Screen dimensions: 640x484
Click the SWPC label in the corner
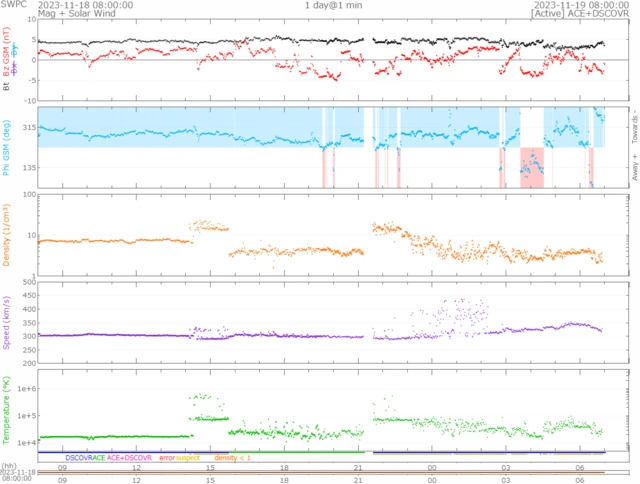13,5
